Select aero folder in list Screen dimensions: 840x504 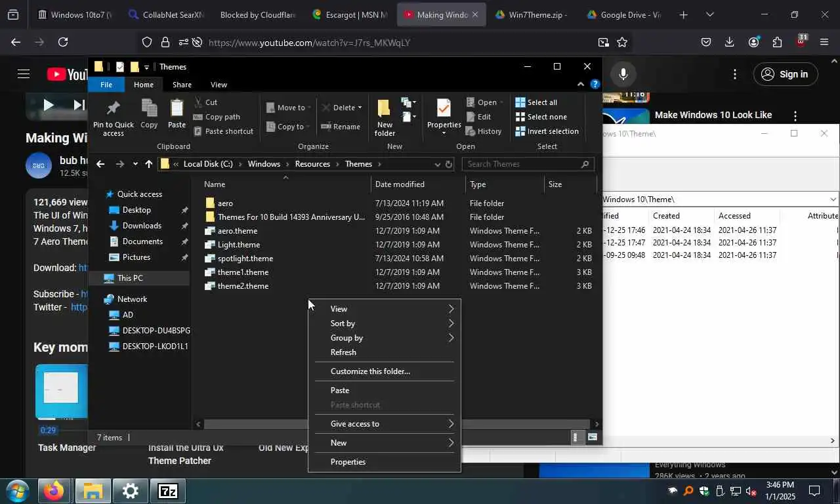click(225, 203)
